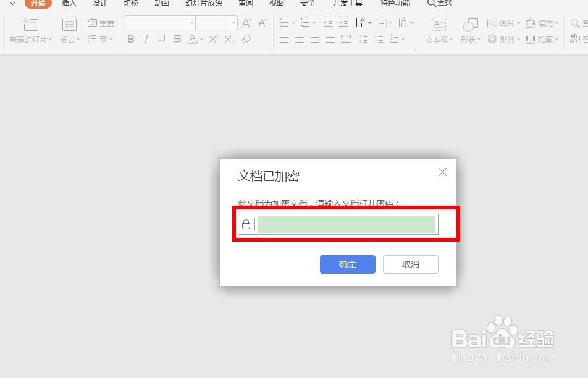Screen dimensions: 588x378
Task: Open the font name dropdown
Action: pyautogui.click(x=191, y=23)
